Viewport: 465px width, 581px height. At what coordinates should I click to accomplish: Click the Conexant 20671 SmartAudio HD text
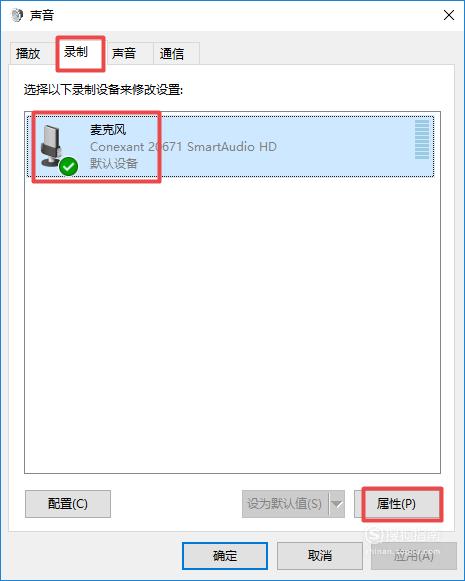point(183,147)
